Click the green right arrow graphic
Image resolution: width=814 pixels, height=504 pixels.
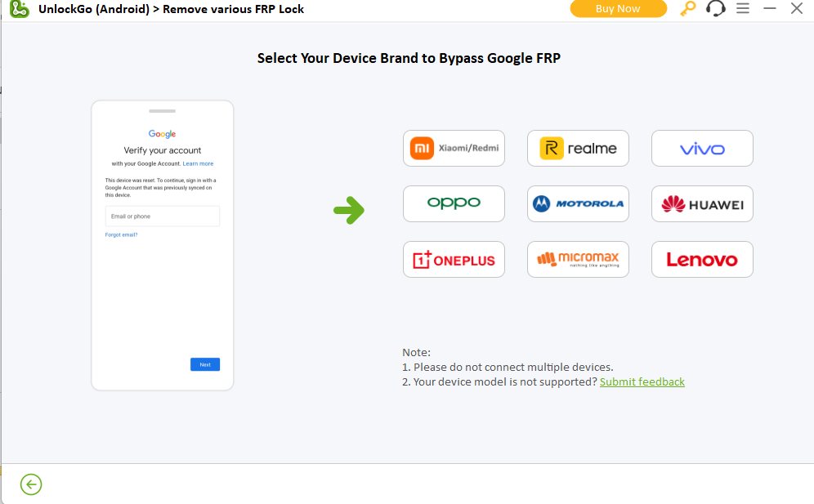pyautogui.click(x=349, y=211)
